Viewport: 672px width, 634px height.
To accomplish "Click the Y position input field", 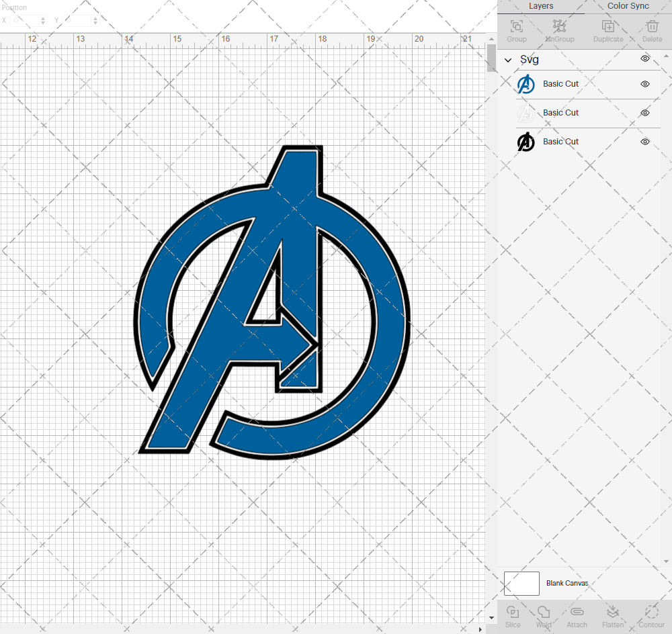I will pyautogui.click(x=77, y=20).
